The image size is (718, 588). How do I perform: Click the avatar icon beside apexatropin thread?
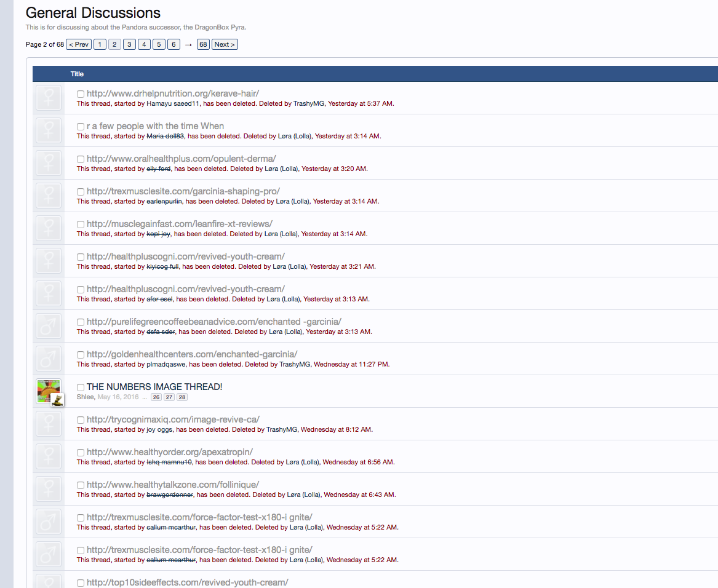click(x=48, y=456)
